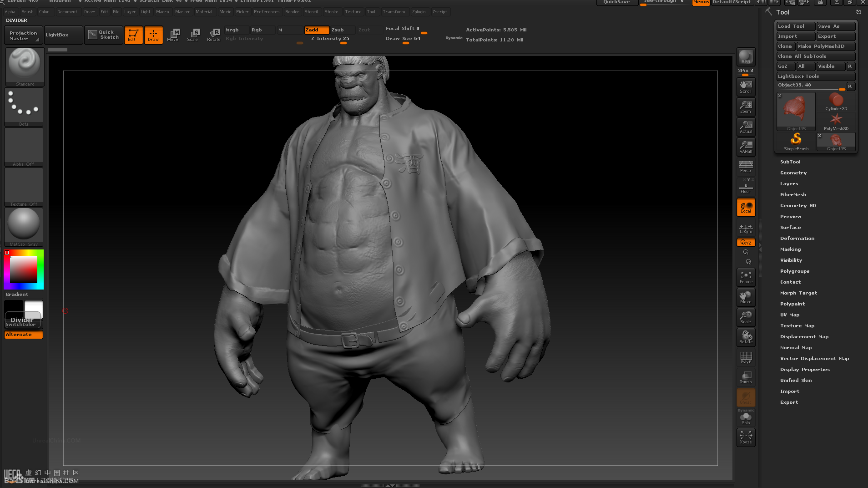The image size is (868, 488).
Task: Click the Save As button
Action: tap(836, 26)
